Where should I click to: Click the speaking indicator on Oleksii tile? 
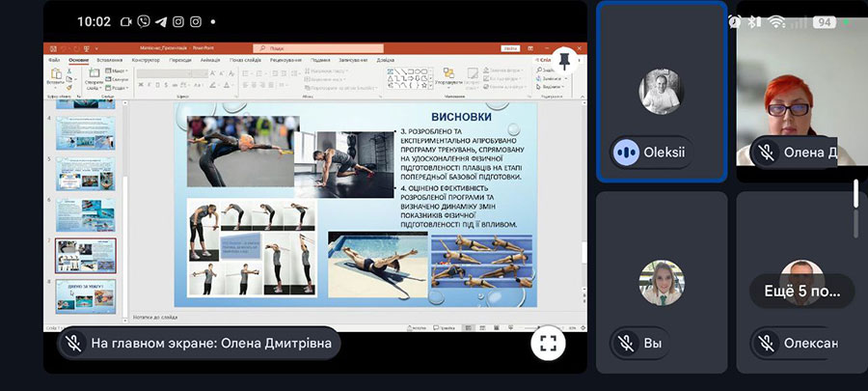coord(627,152)
